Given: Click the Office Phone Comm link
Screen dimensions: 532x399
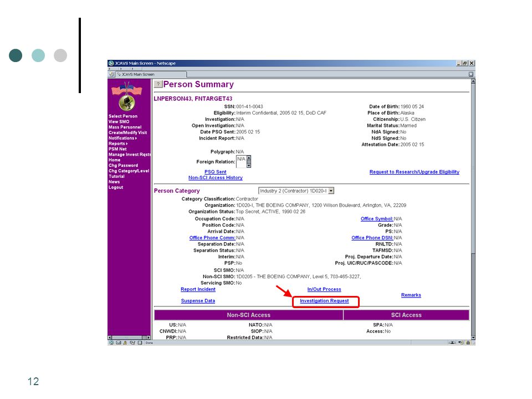Looking at the screenshot, I should (212, 238).
